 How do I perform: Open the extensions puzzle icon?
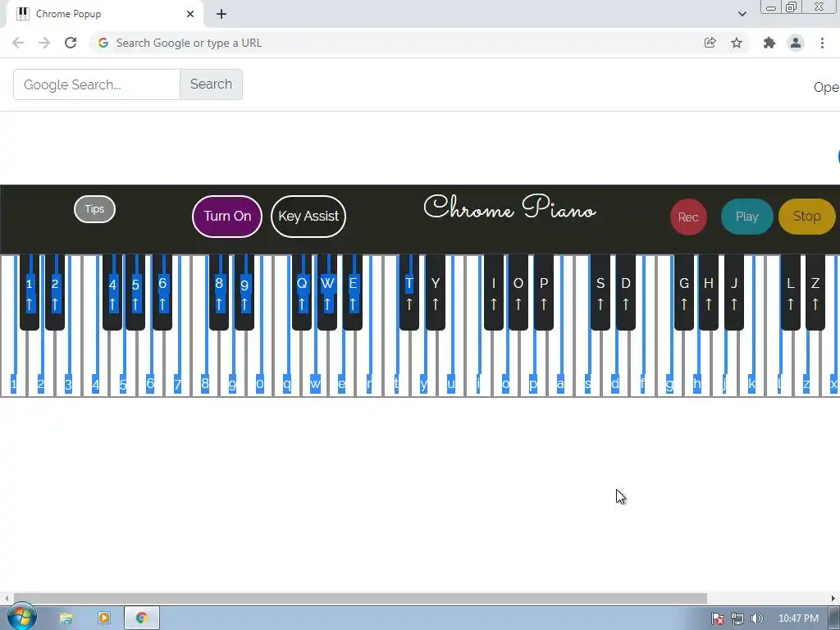[x=769, y=43]
